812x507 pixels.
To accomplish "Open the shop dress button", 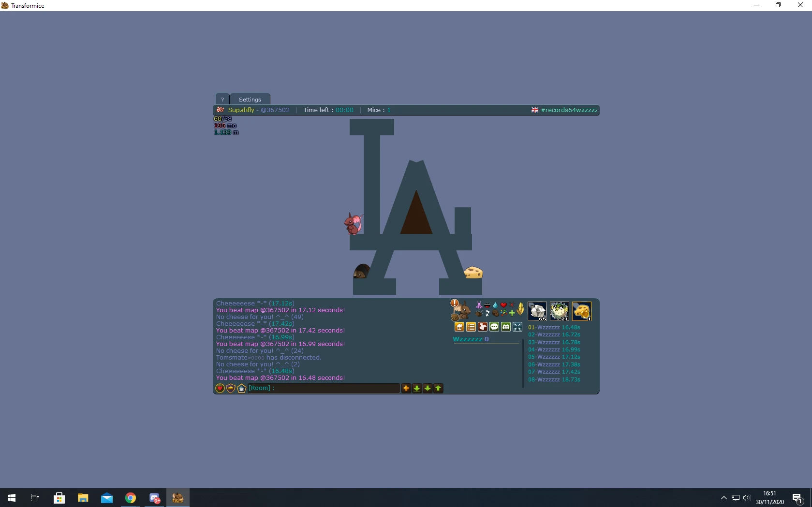I will click(483, 327).
